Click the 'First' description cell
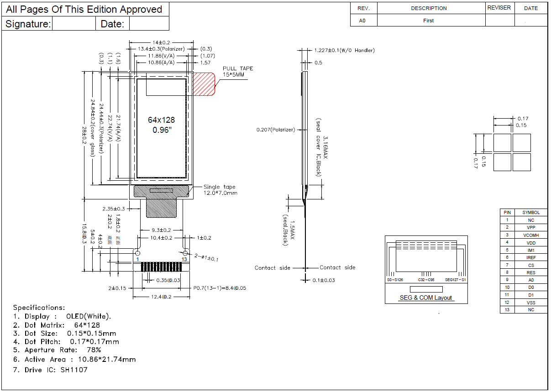Viewport: 551px width, 392px height. 429,21
